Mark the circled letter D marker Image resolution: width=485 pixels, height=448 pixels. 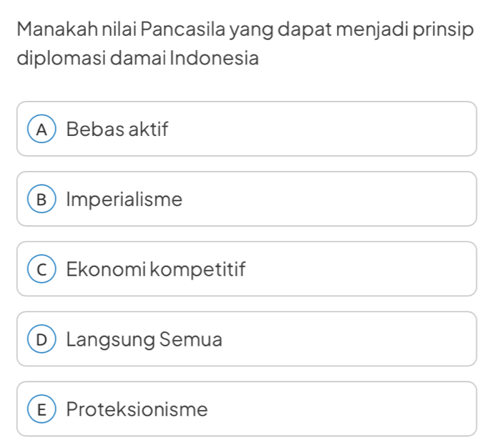45,339
